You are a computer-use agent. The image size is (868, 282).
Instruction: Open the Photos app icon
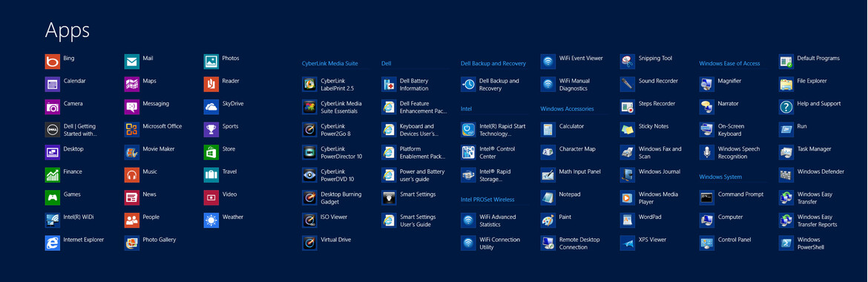point(211,62)
